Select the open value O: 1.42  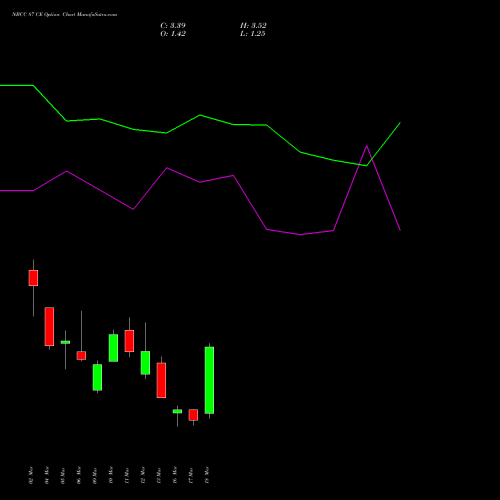(173, 34)
